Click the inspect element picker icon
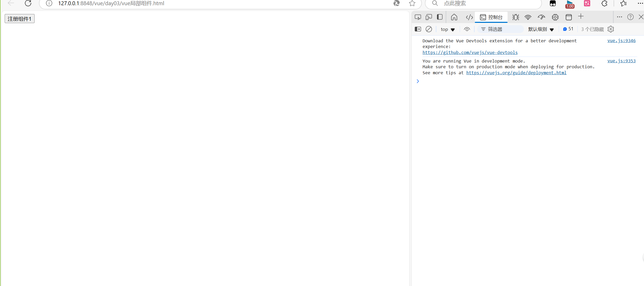This screenshot has height=286, width=644. pyautogui.click(x=418, y=17)
